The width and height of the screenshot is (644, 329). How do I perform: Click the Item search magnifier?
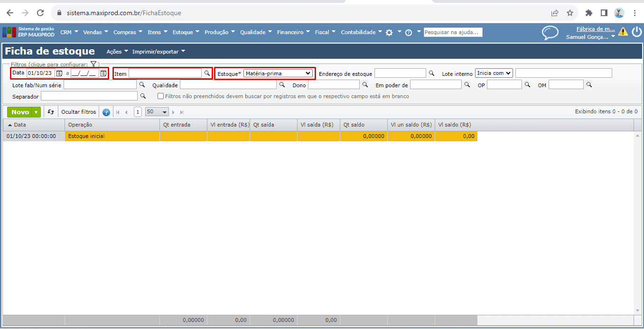[x=207, y=73]
